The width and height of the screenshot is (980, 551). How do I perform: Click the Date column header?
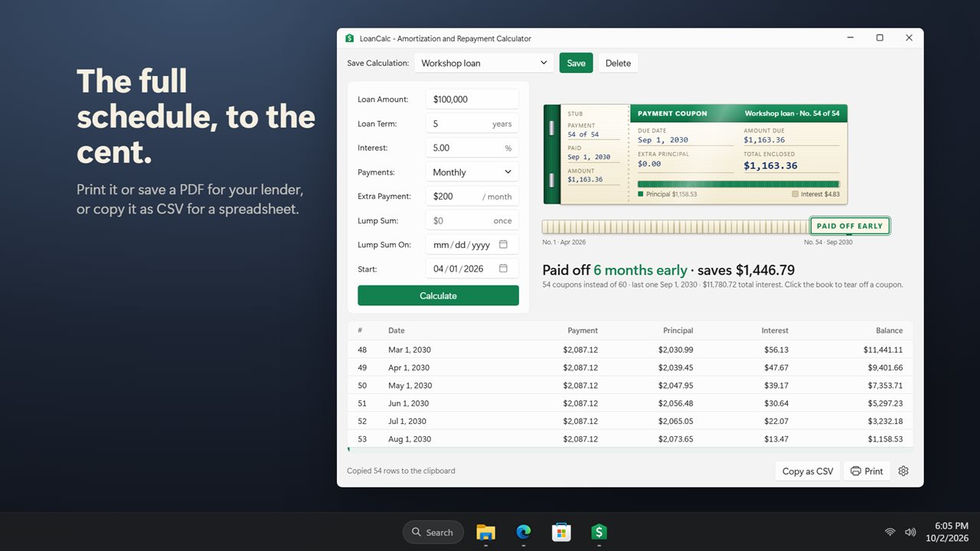point(397,331)
